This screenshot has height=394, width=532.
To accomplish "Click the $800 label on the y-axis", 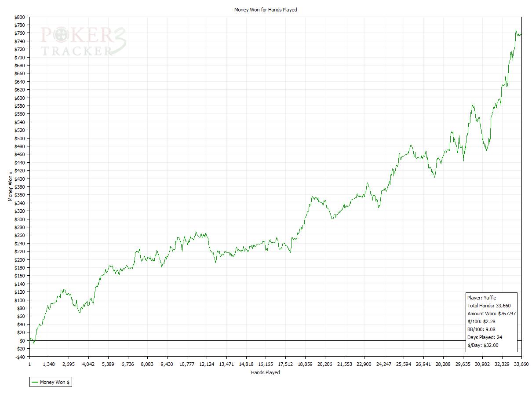I will (19, 17).
